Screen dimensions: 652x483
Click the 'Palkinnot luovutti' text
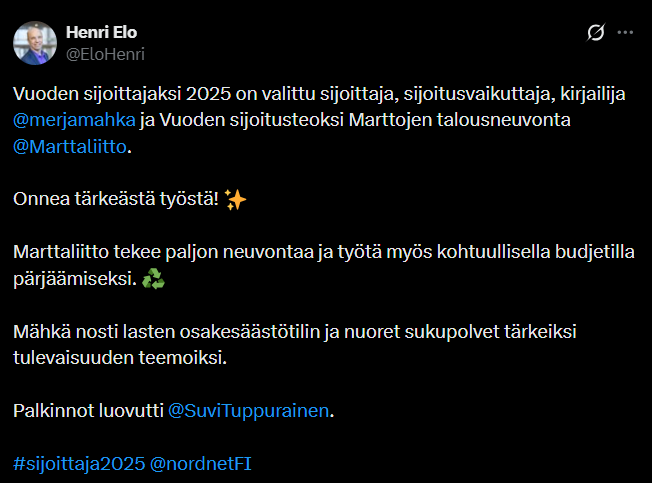coord(86,411)
